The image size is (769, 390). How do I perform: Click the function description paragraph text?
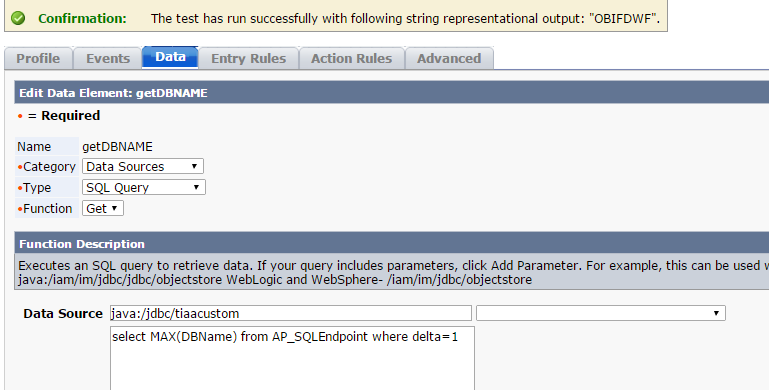[393, 273]
